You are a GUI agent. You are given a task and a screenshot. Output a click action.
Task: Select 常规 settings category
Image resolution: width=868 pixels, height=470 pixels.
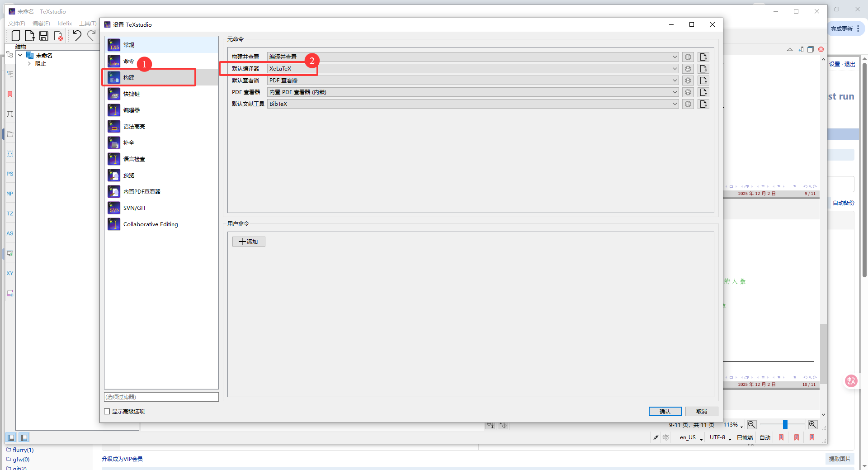pyautogui.click(x=161, y=45)
